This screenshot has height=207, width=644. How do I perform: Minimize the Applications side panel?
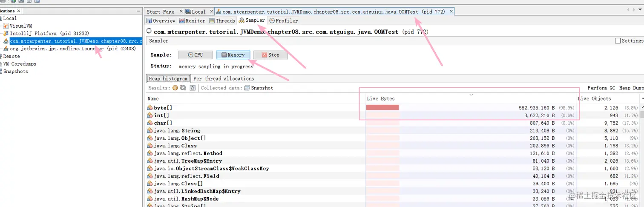coord(138,11)
